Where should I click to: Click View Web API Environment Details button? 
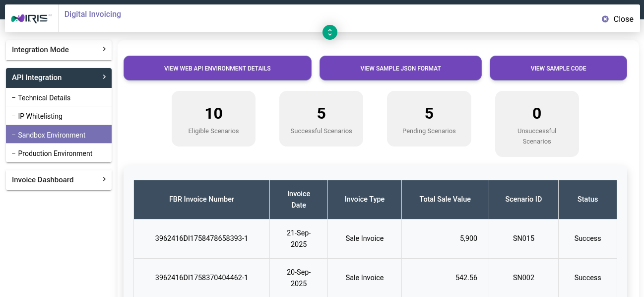(217, 68)
